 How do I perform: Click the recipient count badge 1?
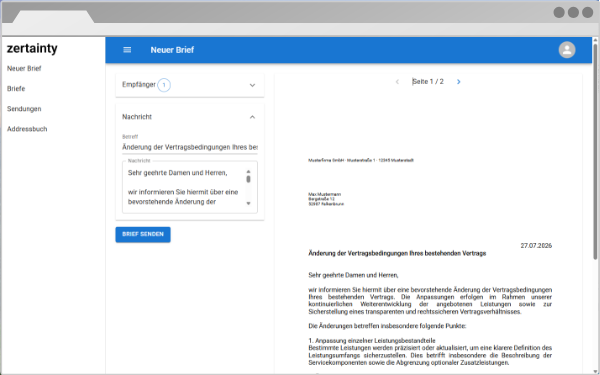pyautogui.click(x=164, y=85)
